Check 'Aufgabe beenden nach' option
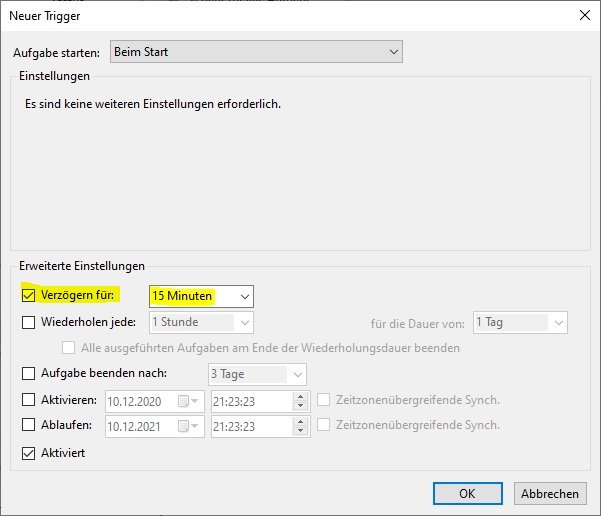Image resolution: width=601 pixels, height=516 pixels. [28, 374]
